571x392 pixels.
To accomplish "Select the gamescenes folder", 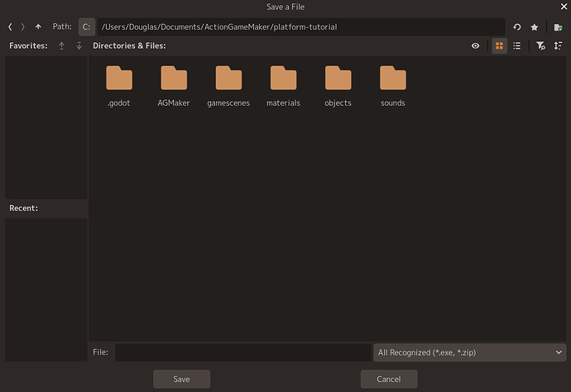I will tap(228, 87).
